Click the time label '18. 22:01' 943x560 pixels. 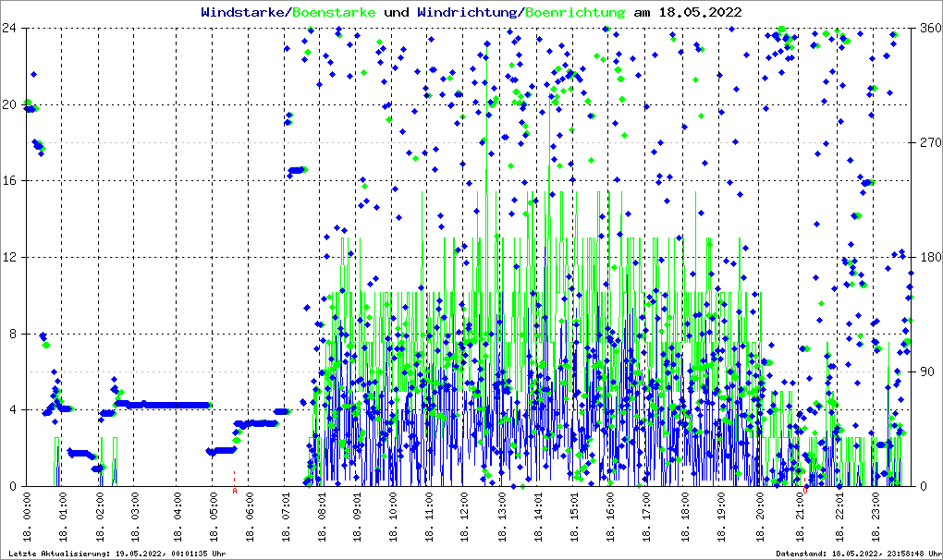[839, 517]
